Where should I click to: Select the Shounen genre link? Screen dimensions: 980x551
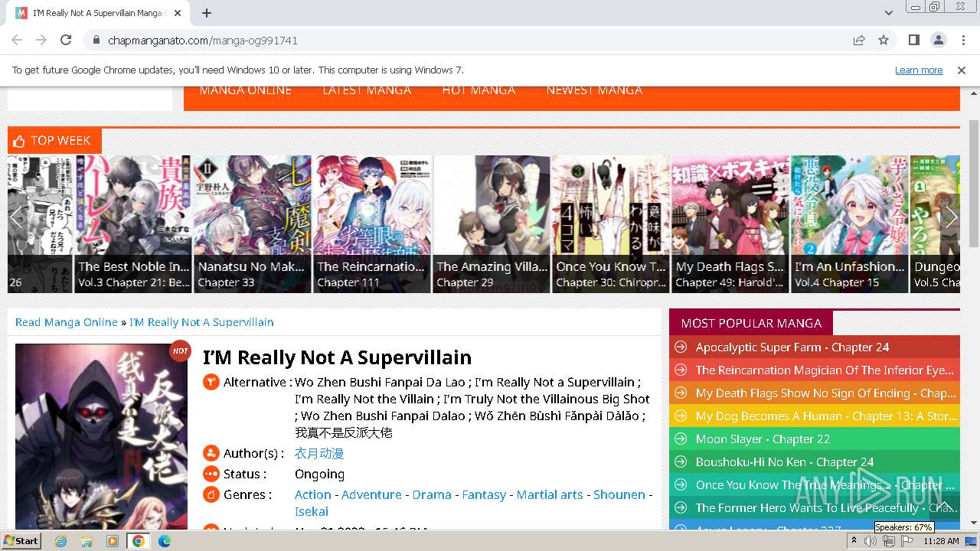point(619,494)
